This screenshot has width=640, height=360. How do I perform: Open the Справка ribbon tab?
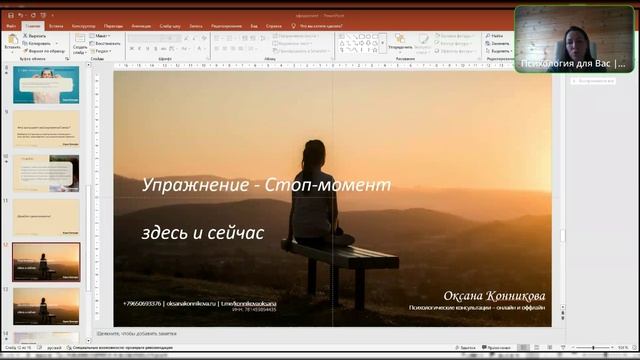point(273,26)
